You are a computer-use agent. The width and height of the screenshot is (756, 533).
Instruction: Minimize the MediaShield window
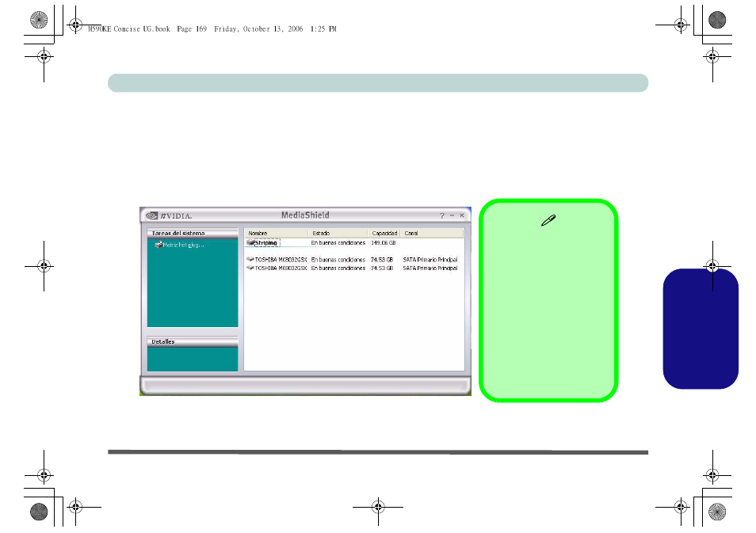tap(452, 215)
